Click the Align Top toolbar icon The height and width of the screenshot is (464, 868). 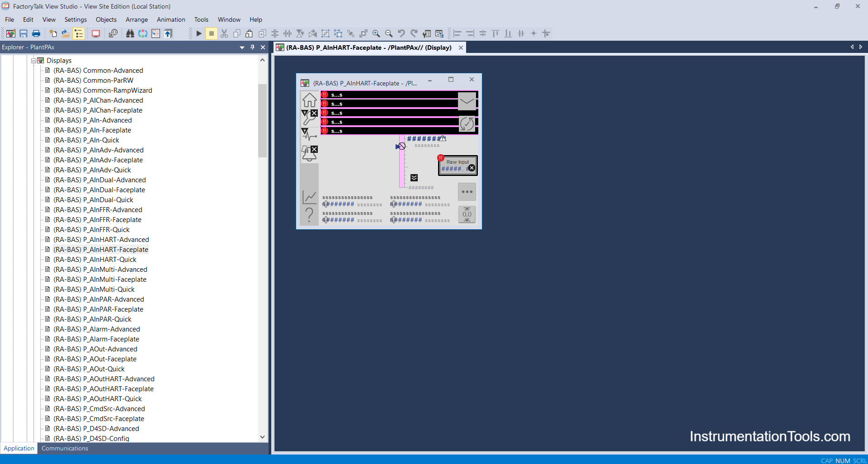coord(495,33)
